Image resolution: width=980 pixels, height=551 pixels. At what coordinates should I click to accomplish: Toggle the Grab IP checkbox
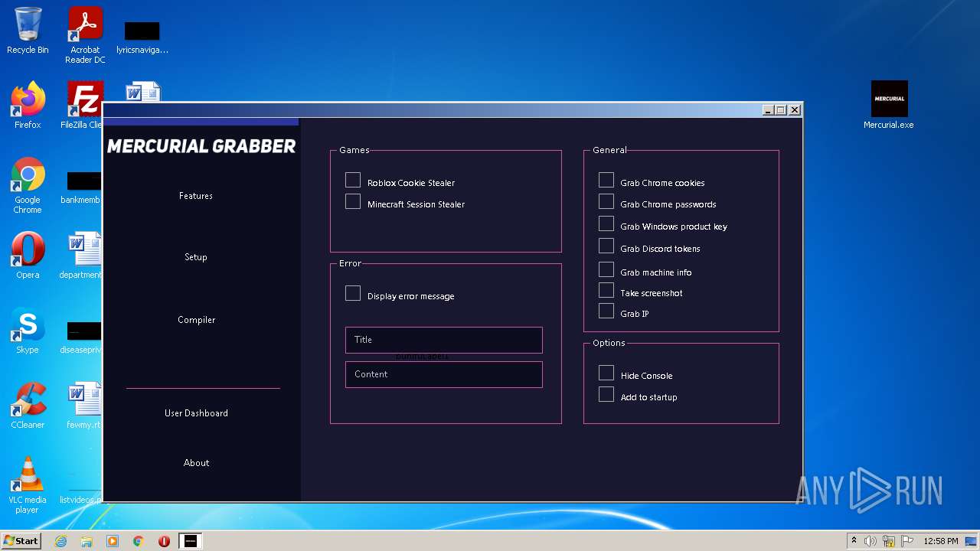(x=606, y=311)
